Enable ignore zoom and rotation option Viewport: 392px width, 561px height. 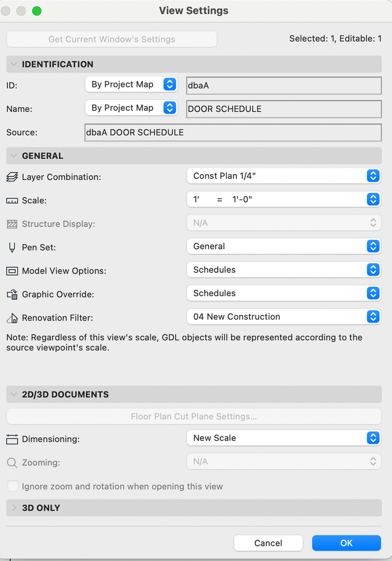13,486
